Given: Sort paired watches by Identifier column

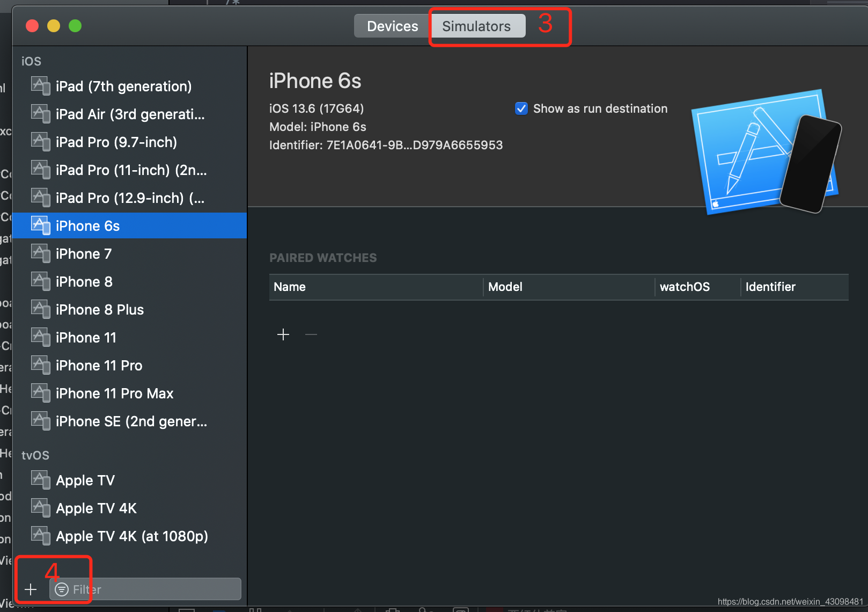Looking at the screenshot, I should tap(795, 287).
